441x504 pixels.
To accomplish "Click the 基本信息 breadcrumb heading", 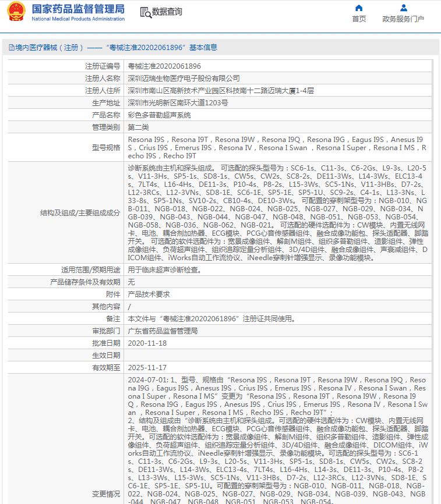I will [203, 48].
